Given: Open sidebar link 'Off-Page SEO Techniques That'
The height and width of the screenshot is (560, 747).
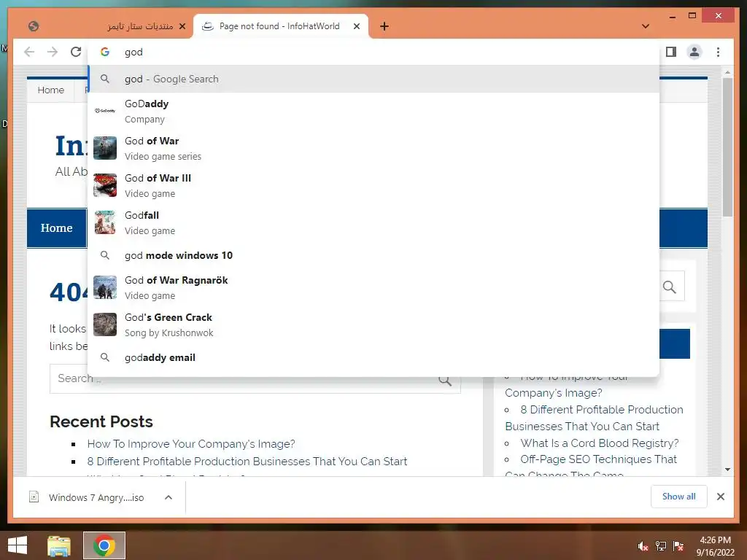Looking at the screenshot, I should (x=598, y=459).
